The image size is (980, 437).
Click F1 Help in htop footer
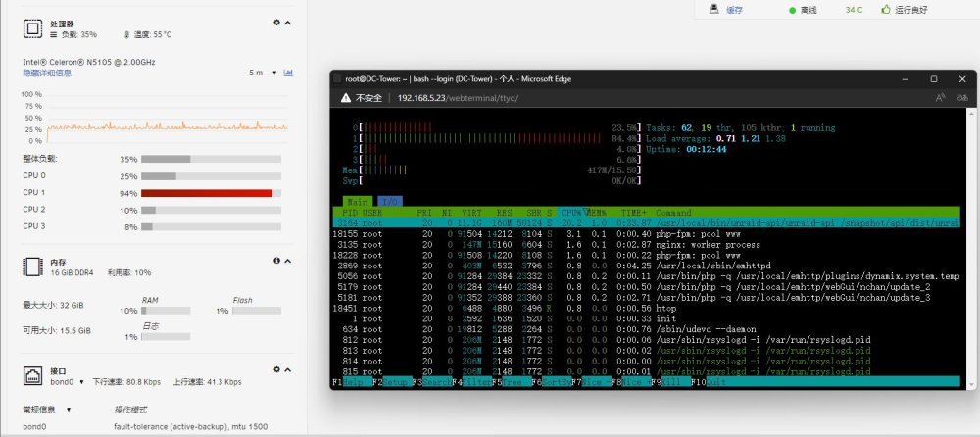353,381
